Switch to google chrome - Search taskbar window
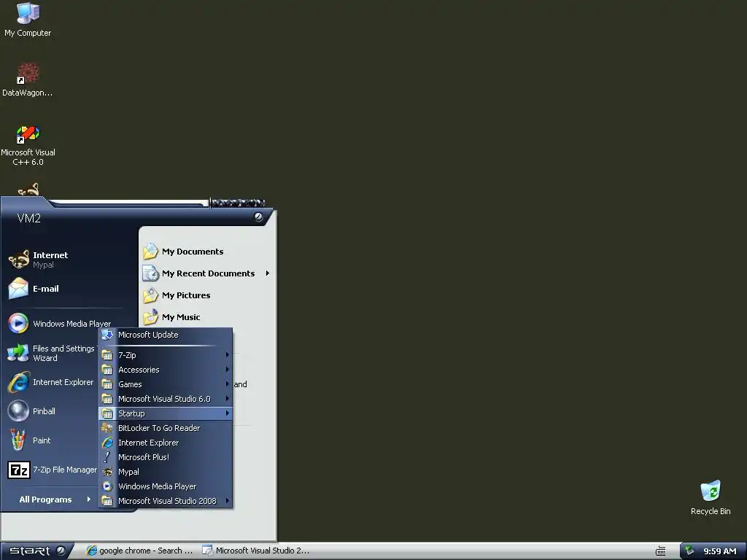 [139, 551]
